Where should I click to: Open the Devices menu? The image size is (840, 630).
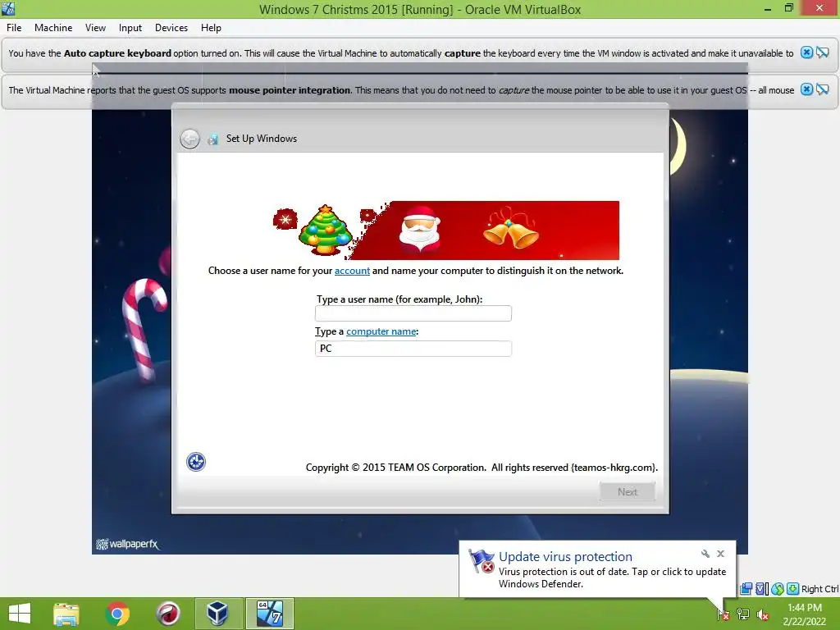pyautogui.click(x=171, y=28)
